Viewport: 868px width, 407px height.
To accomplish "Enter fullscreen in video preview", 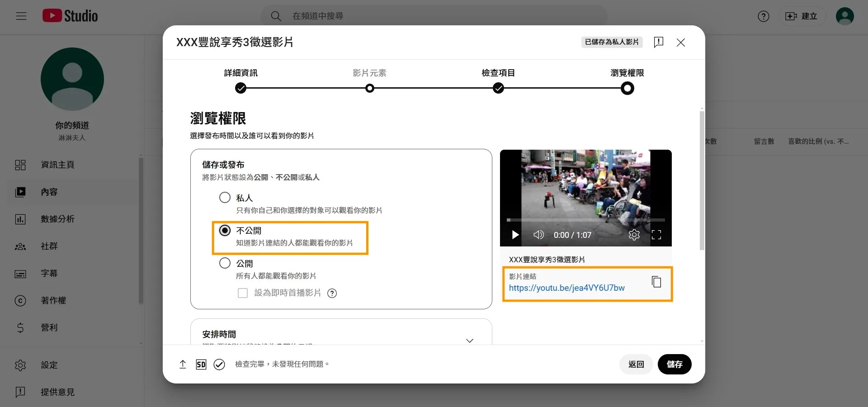I will pyautogui.click(x=656, y=235).
